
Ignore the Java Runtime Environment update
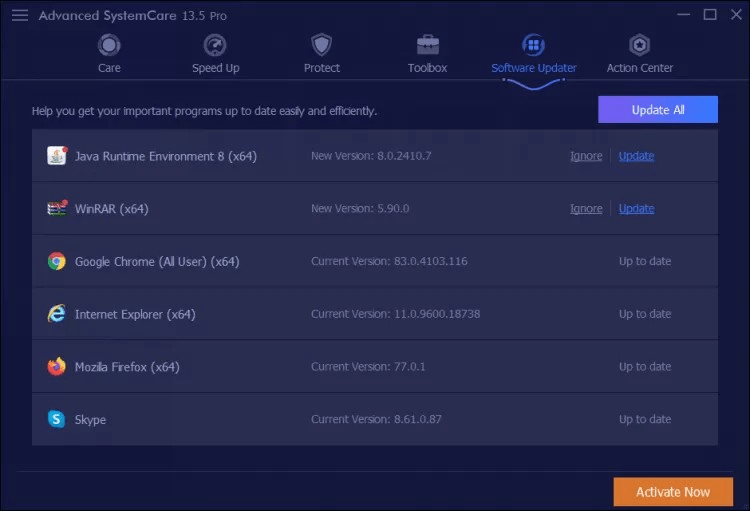[586, 156]
